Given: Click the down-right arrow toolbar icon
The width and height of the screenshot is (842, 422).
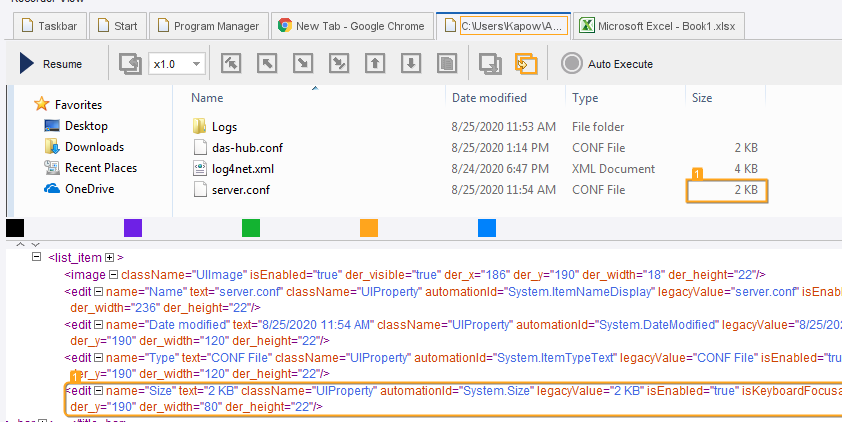Looking at the screenshot, I should [x=303, y=64].
